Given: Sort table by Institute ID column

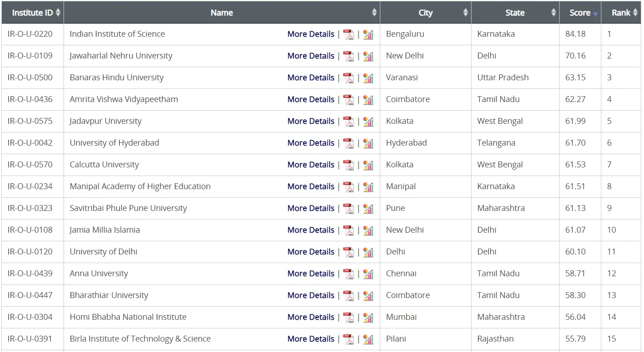Looking at the screenshot, I should [x=33, y=13].
